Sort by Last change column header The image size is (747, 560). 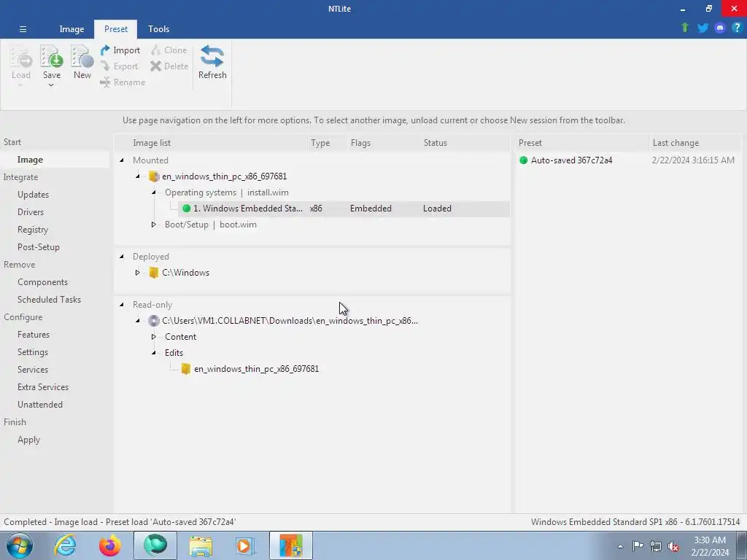click(x=676, y=143)
